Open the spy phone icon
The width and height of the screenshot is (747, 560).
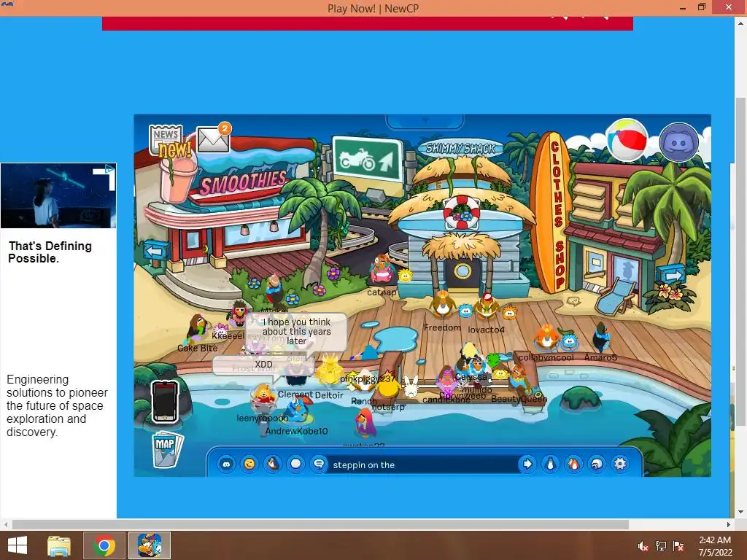tap(165, 402)
